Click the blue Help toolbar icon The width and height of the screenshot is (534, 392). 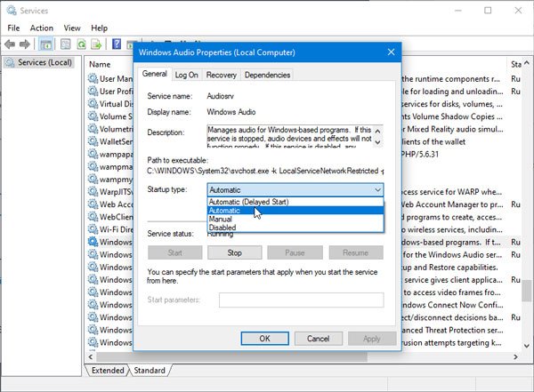[117, 44]
